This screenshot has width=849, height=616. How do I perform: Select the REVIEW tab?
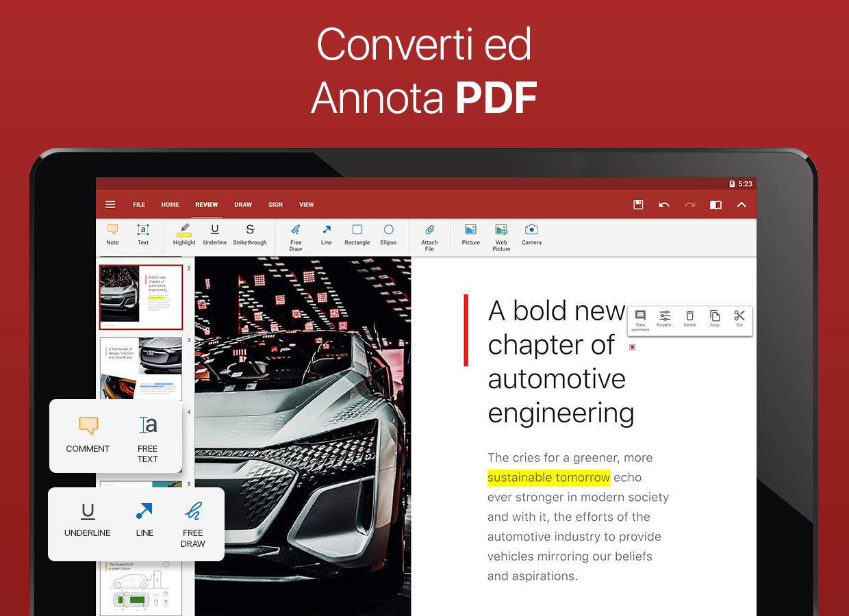tap(207, 205)
